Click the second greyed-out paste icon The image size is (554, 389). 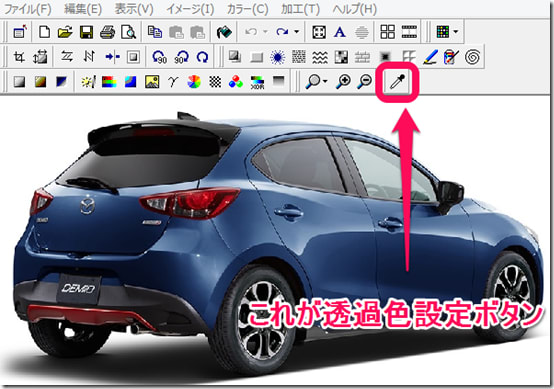(x=198, y=32)
